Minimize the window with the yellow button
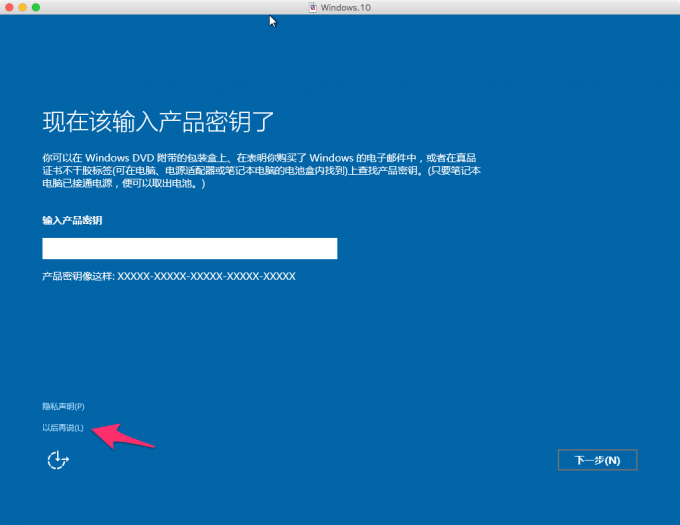This screenshot has width=680, height=525. [x=23, y=7]
